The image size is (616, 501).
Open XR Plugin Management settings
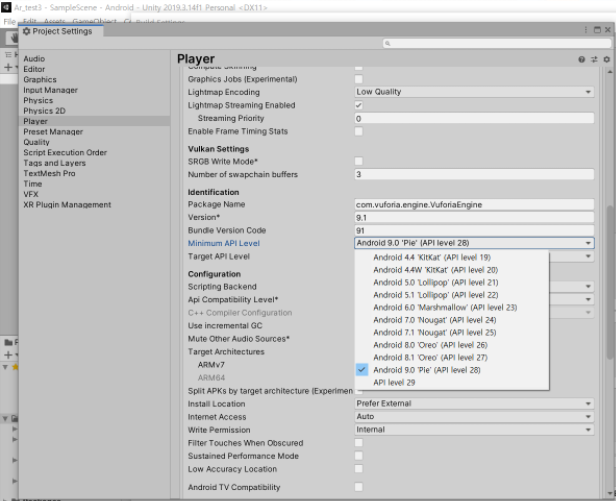tap(67, 205)
